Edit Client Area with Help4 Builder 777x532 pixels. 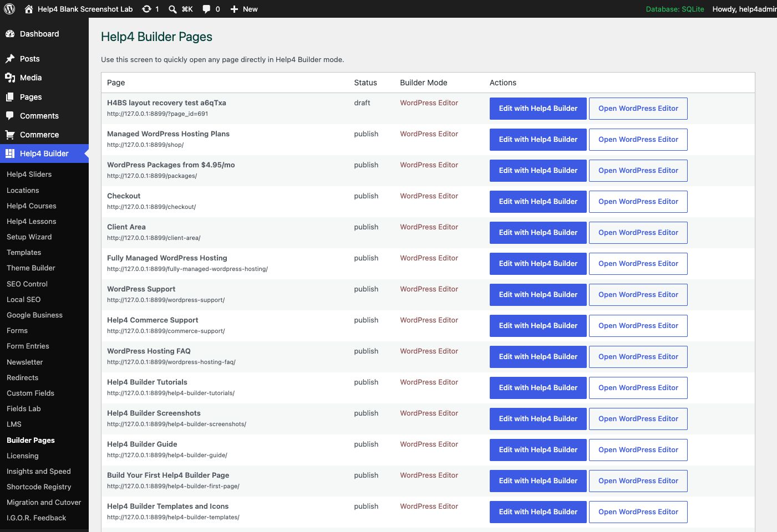point(538,233)
